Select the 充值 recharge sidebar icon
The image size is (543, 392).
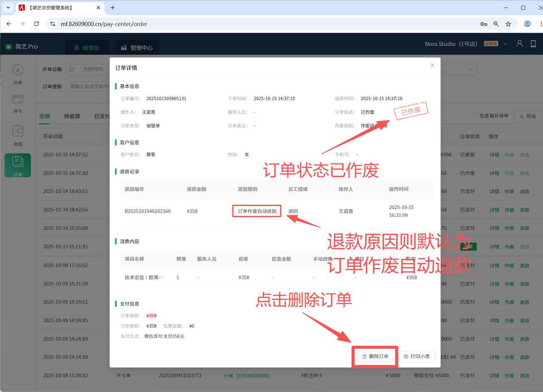click(18, 136)
